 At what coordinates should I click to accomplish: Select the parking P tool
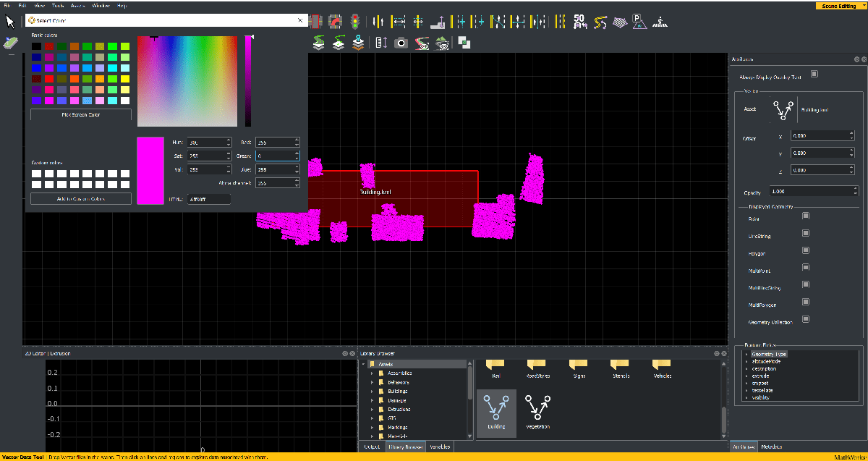638,22
